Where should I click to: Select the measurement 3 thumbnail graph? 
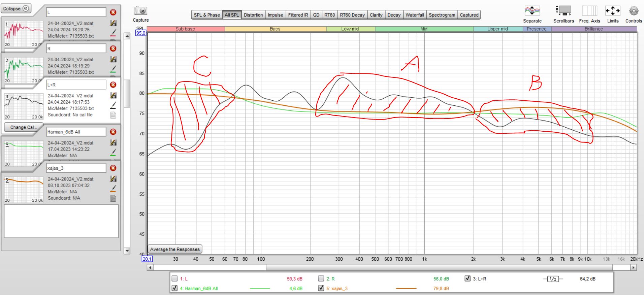pos(24,106)
